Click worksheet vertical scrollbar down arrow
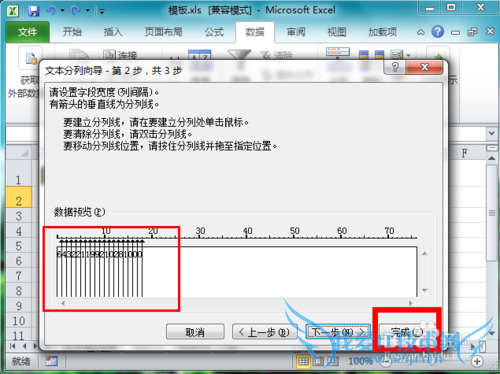 coord(492,333)
